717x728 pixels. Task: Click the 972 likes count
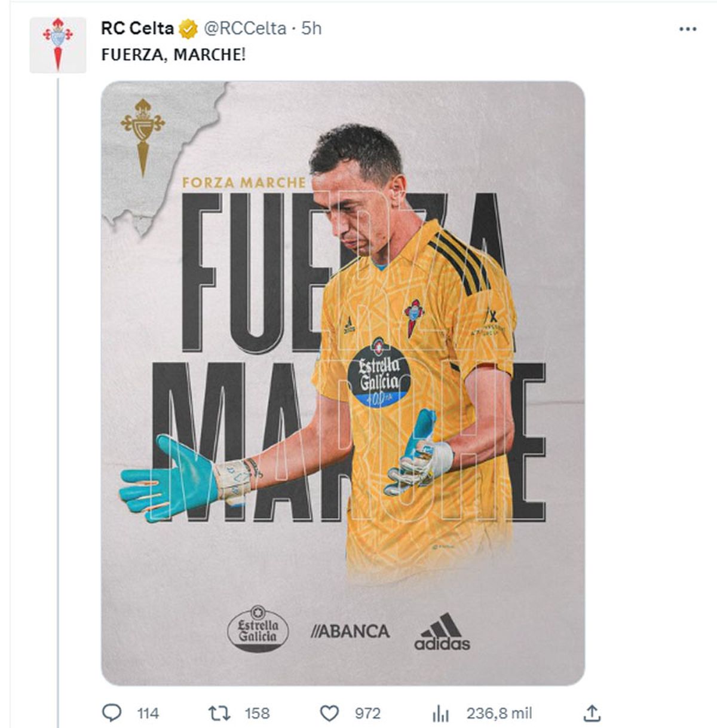(x=367, y=713)
